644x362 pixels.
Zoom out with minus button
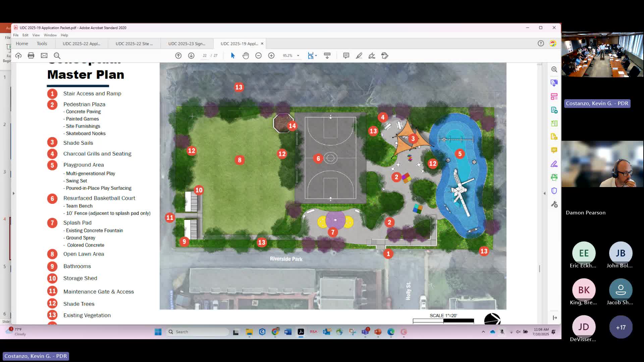tap(259, 56)
